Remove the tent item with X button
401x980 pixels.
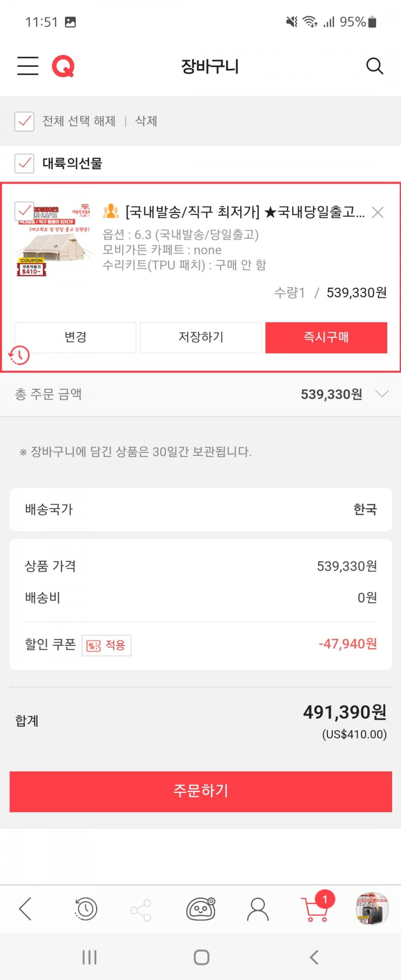[x=378, y=212]
